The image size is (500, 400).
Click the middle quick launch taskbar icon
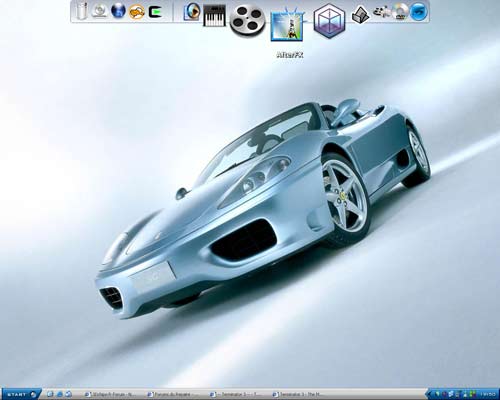(59, 394)
